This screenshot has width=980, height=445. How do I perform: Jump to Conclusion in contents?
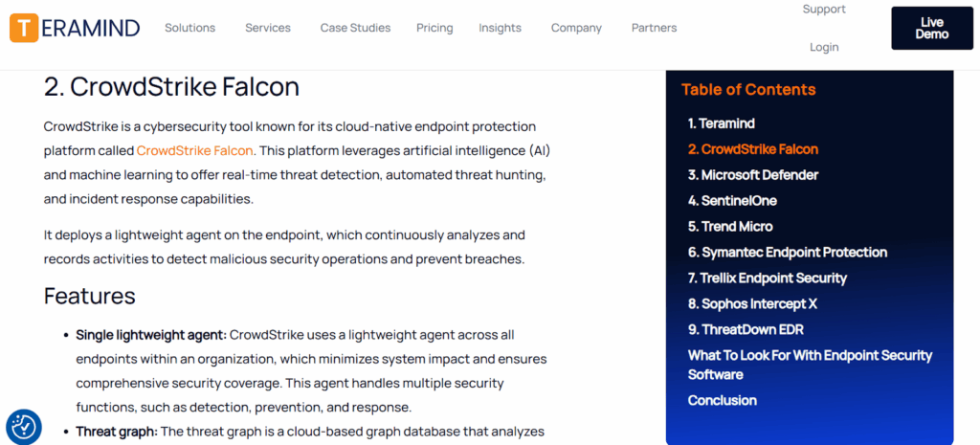pos(722,400)
